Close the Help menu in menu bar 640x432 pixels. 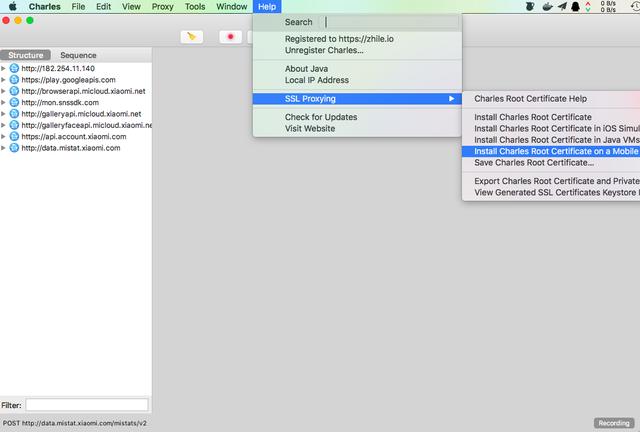point(267,7)
